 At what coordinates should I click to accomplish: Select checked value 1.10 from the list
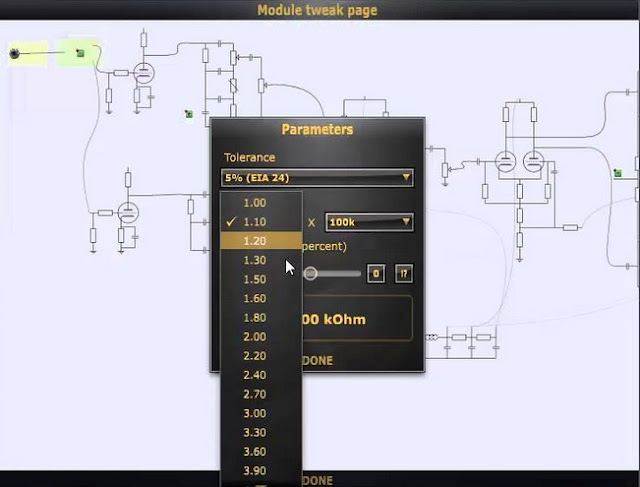pos(261,222)
